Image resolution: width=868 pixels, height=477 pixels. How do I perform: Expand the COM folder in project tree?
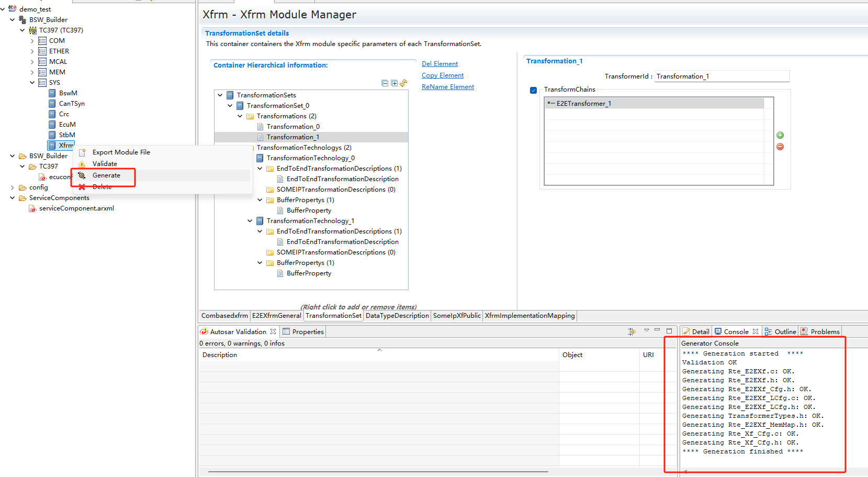32,41
